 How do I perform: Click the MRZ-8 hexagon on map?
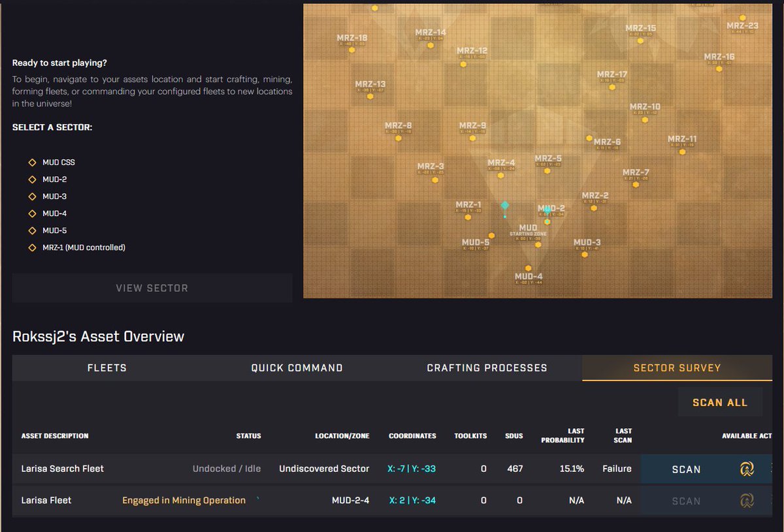(400, 138)
